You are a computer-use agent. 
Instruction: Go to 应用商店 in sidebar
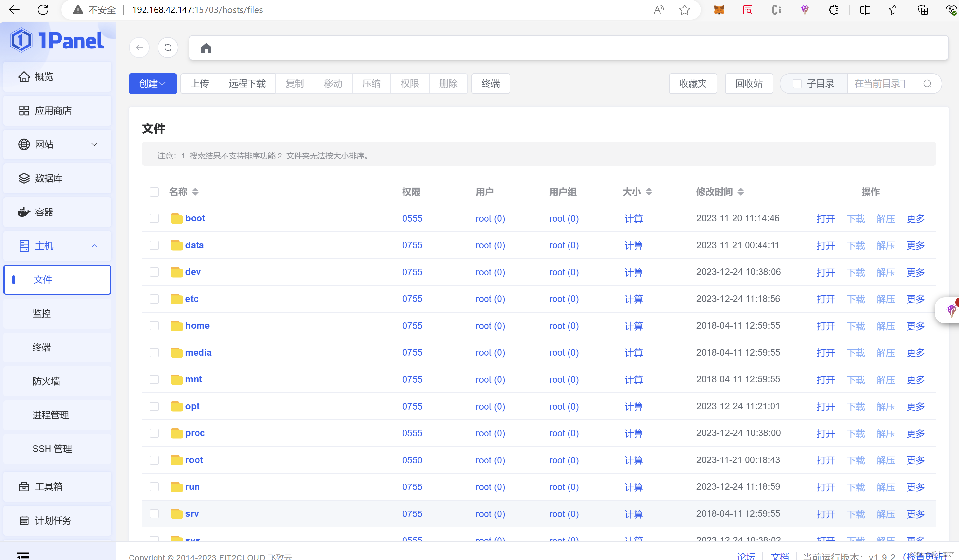[x=53, y=111]
